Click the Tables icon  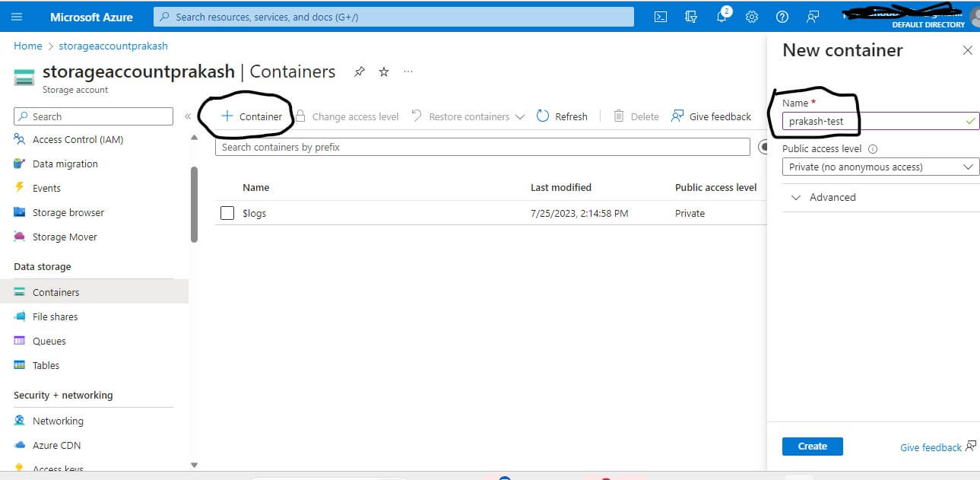[x=20, y=365]
